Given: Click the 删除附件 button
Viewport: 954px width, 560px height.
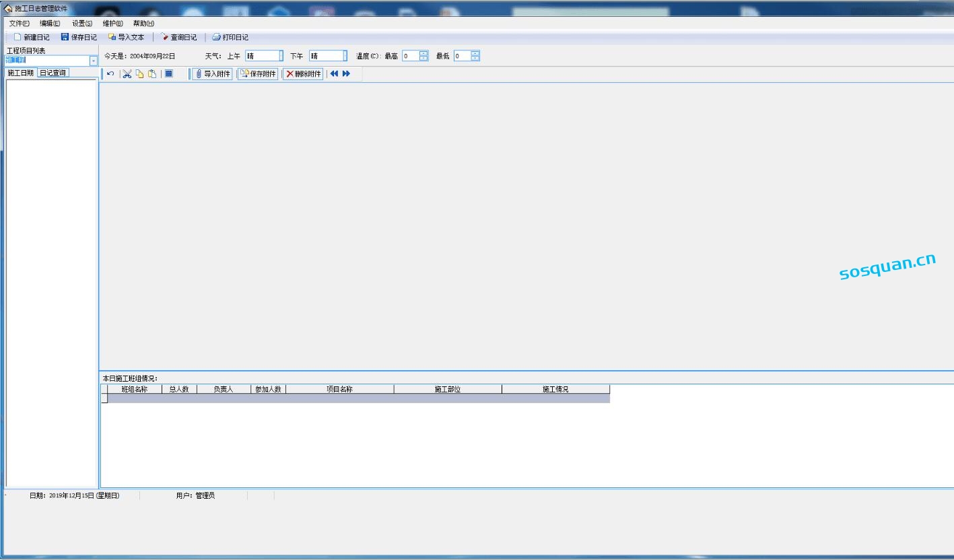Looking at the screenshot, I should [303, 74].
